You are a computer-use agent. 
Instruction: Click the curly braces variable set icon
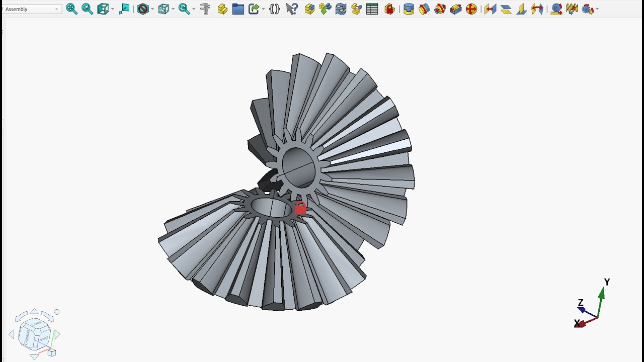(274, 9)
